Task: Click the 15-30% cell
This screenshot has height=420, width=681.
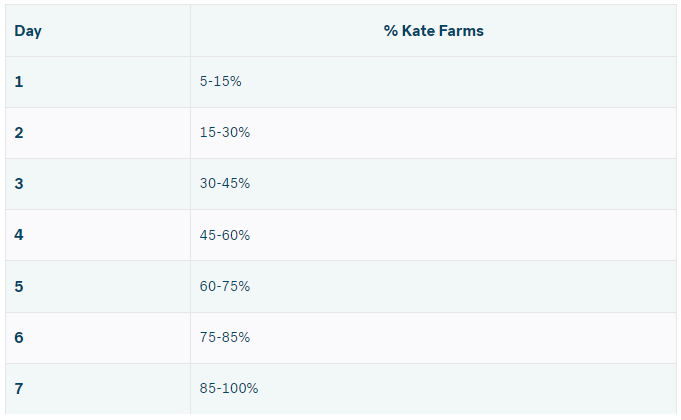Action: coord(224,133)
